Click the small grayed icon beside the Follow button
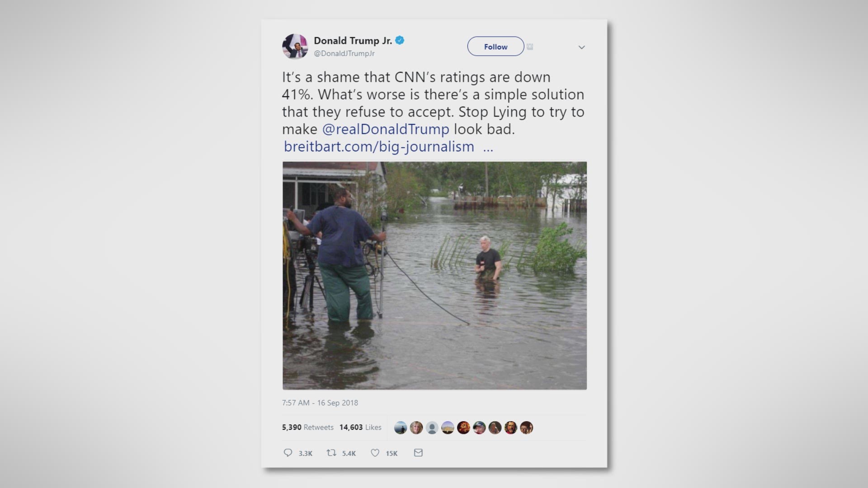The image size is (868, 488). coord(529,47)
